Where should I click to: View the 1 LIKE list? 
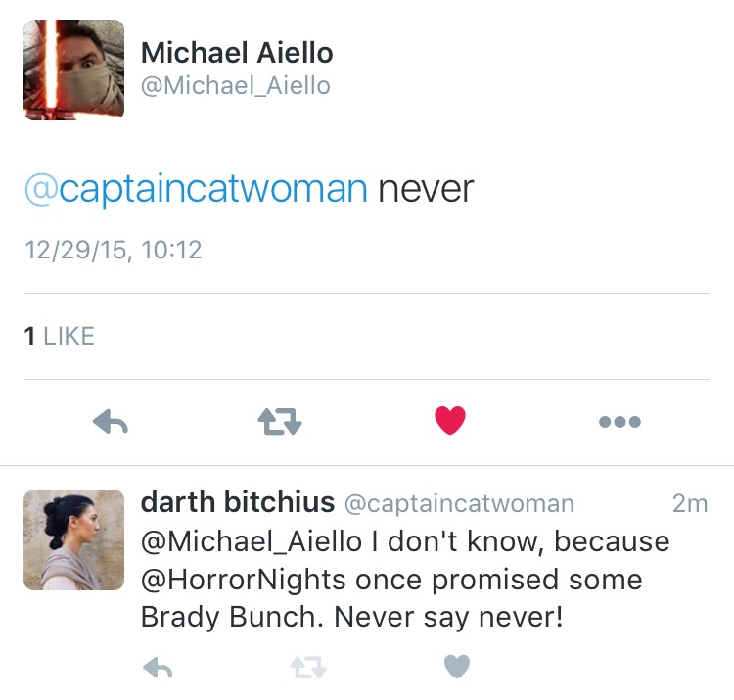[59, 337]
